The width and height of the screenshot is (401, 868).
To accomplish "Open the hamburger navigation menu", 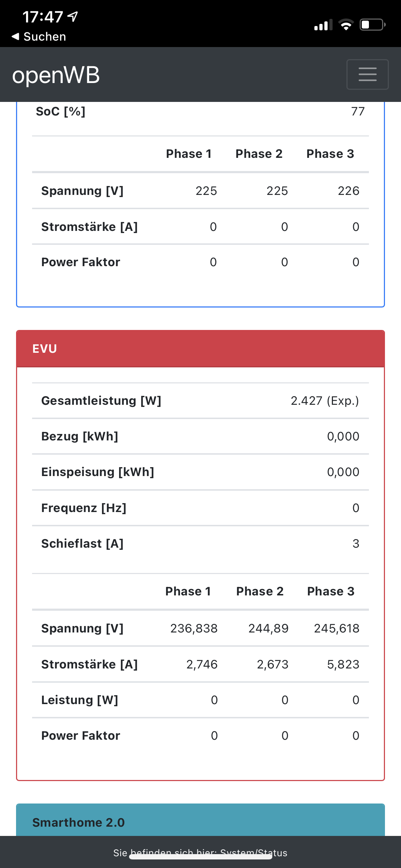I will [x=367, y=74].
